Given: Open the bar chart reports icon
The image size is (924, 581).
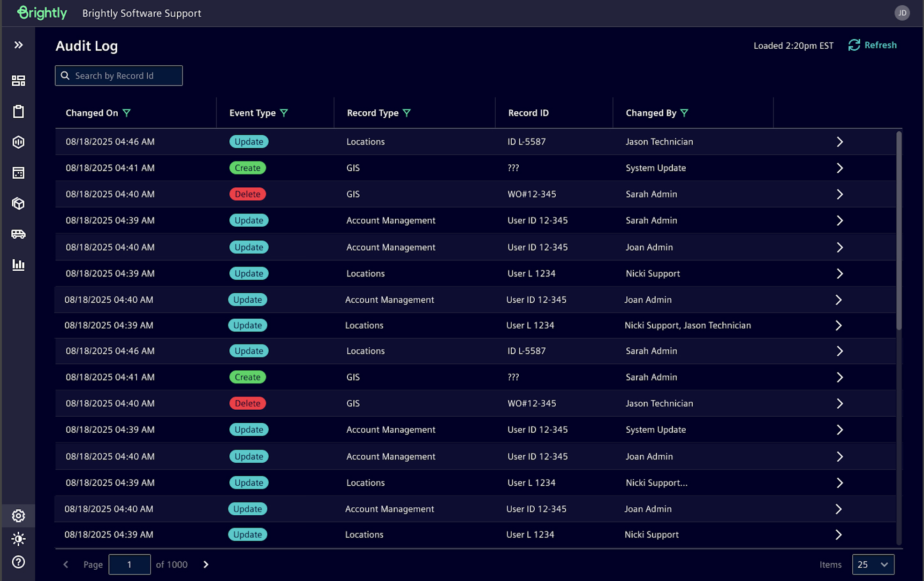Looking at the screenshot, I should coord(18,265).
